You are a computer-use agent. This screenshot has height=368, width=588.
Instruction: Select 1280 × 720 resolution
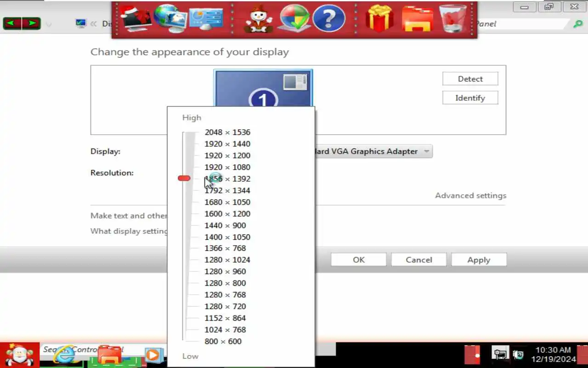point(225,306)
